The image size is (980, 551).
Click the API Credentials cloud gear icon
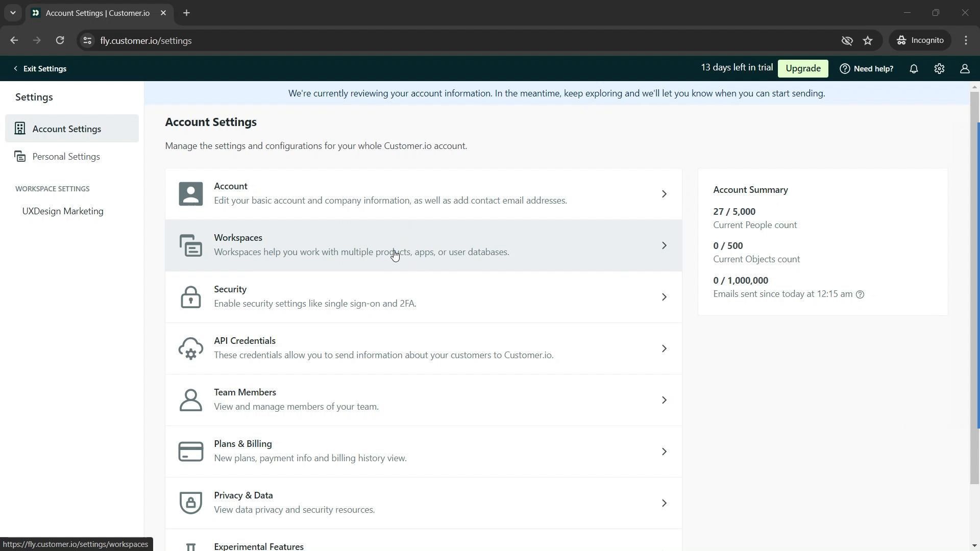click(x=190, y=348)
